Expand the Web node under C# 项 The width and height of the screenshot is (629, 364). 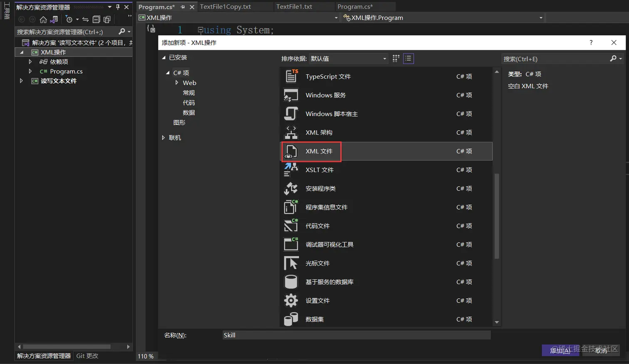point(177,82)
